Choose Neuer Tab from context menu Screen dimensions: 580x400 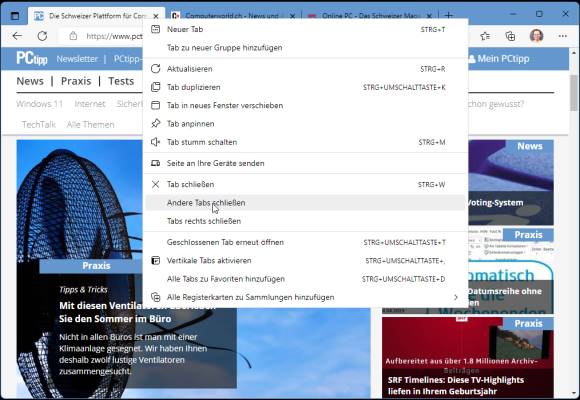click(305, 29)
